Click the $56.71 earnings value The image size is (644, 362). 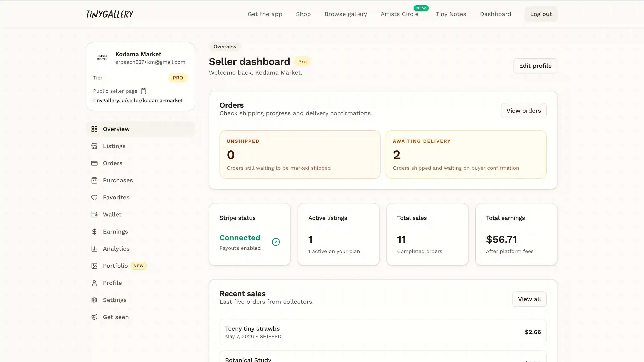[501, 239]
